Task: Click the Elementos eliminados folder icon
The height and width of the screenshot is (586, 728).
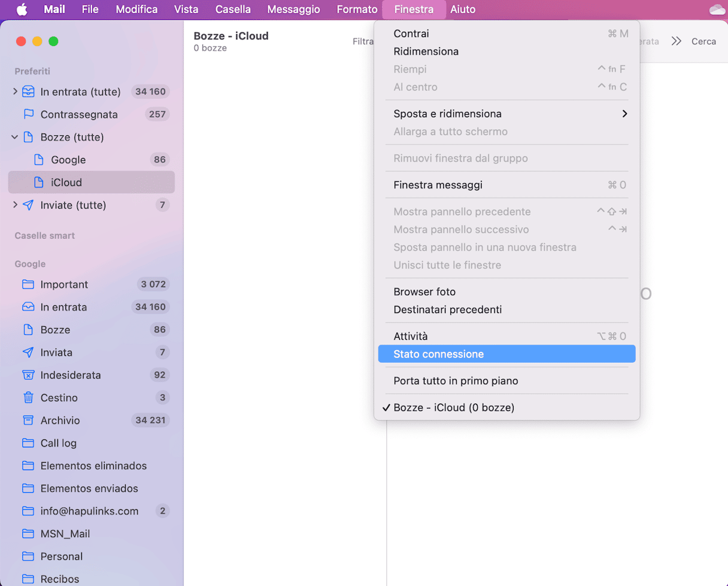Action: tap(28, 466)
